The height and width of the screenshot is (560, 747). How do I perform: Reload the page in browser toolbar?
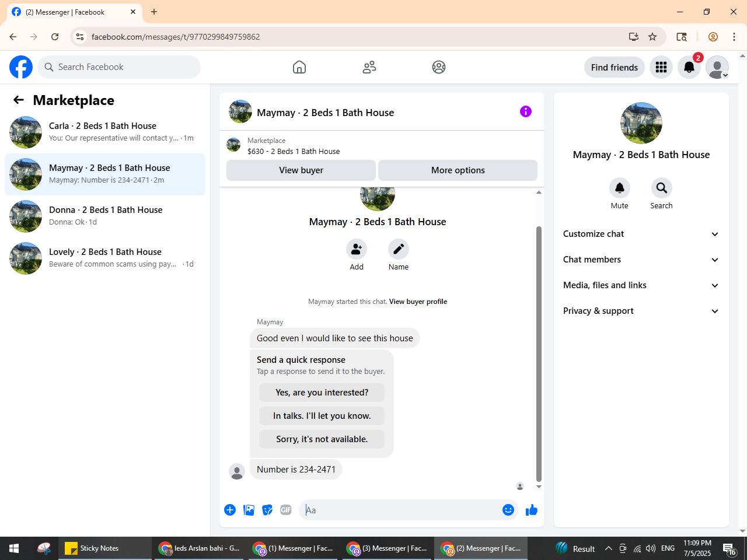55,37
